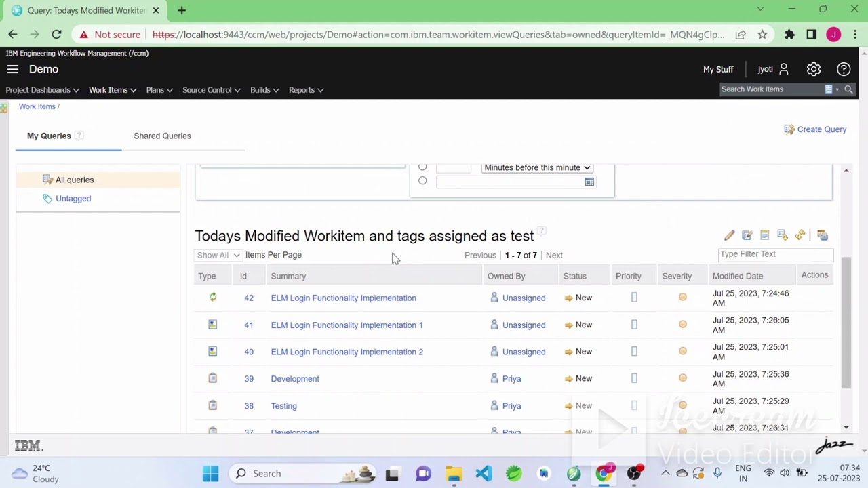Open the Show All items per page dropdown

click(x=218, y=255)
